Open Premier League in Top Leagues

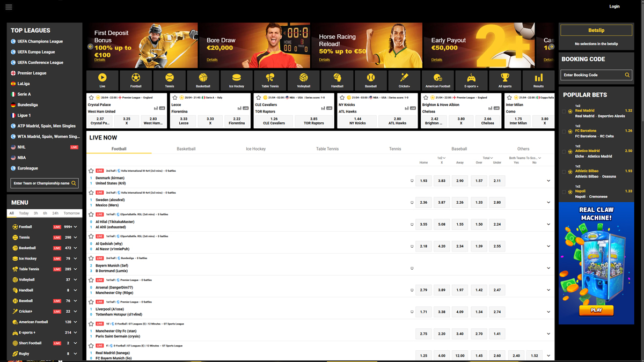(32, 73)
